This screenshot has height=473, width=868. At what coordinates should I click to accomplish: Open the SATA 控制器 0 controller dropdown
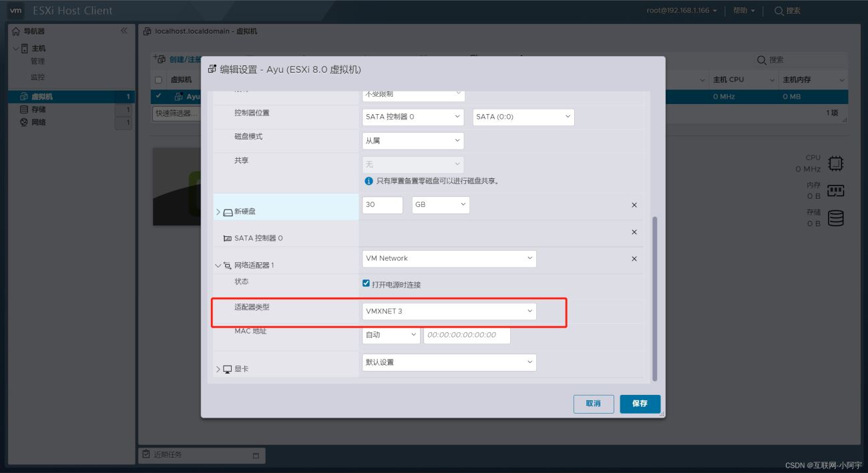[x=413, y=117]
